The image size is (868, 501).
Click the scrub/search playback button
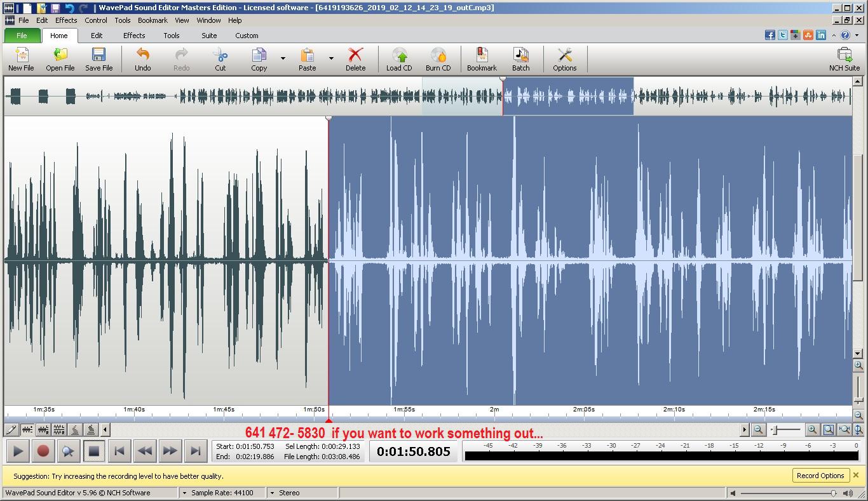click(68, 451)
